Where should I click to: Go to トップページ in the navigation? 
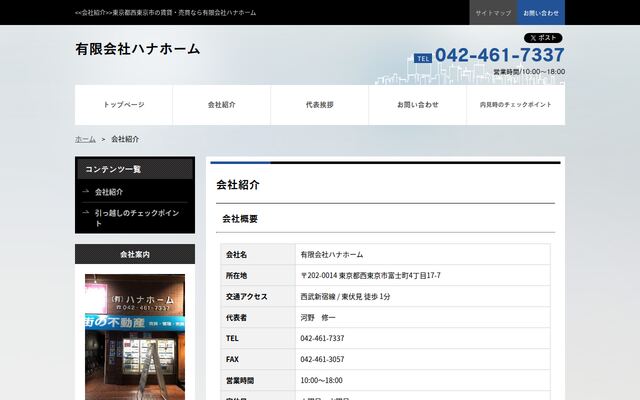[x=124, y=105]
